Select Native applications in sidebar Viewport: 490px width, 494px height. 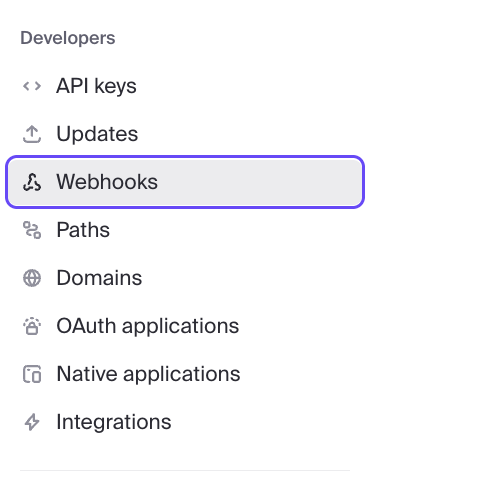click(x=148, y=374)
